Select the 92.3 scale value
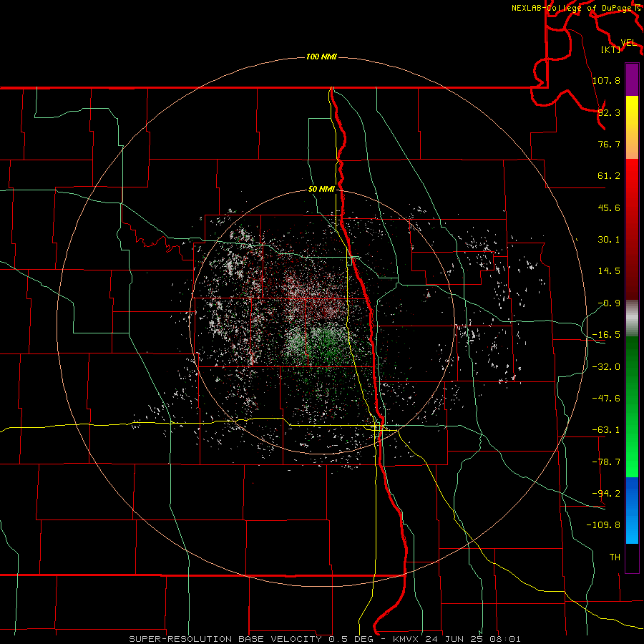Viewport: 644px width, 644px height. 609,112
